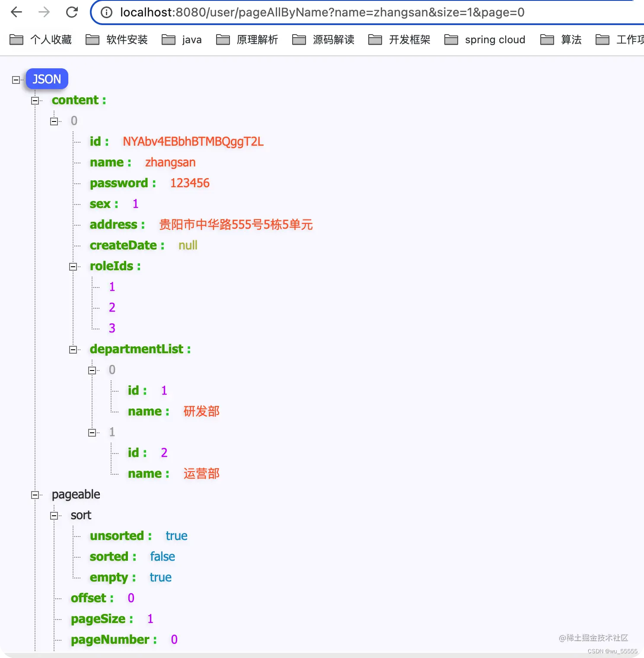Click the folder icon next to 算法
The width and height of the screenshot is (644, 658).
(547, 39)
